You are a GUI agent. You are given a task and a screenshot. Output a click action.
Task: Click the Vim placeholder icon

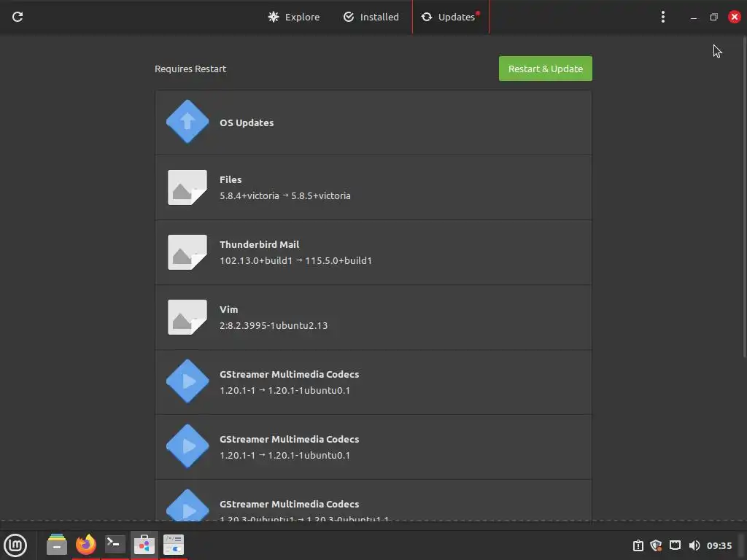[187, 317]
